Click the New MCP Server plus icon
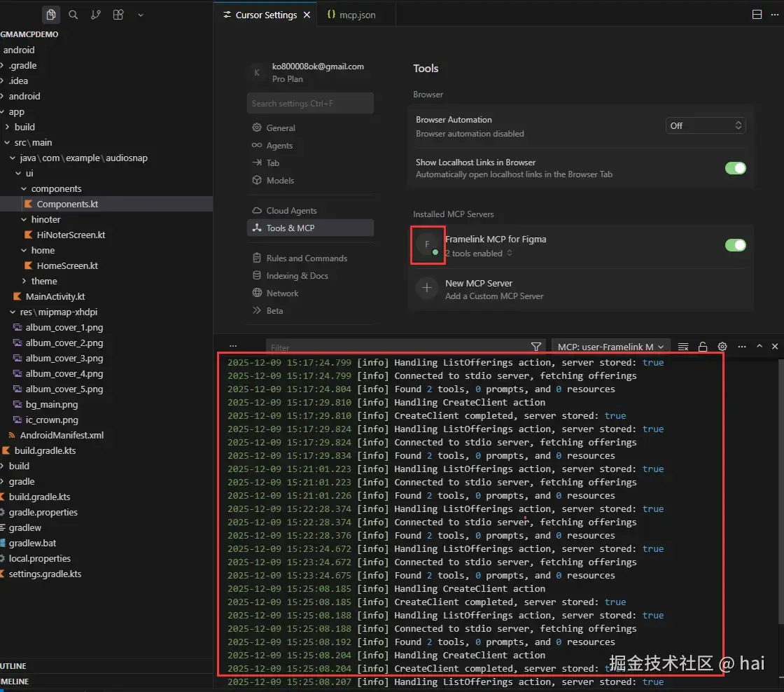This screenshot has height=692, width=784. point(426,288)
